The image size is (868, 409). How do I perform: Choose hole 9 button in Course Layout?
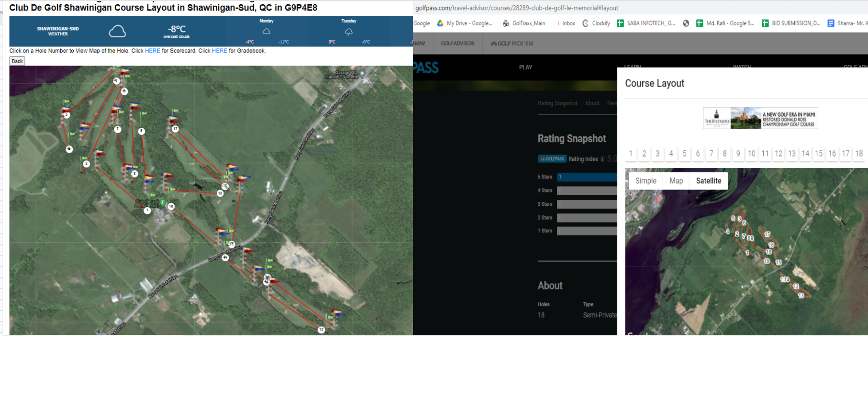tap(738, 154)
